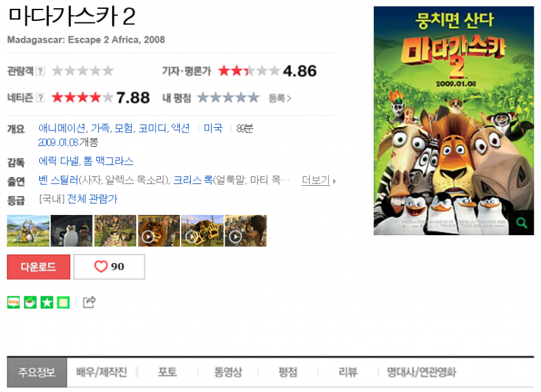Play the lion video thumbnail

click(159, 230)
